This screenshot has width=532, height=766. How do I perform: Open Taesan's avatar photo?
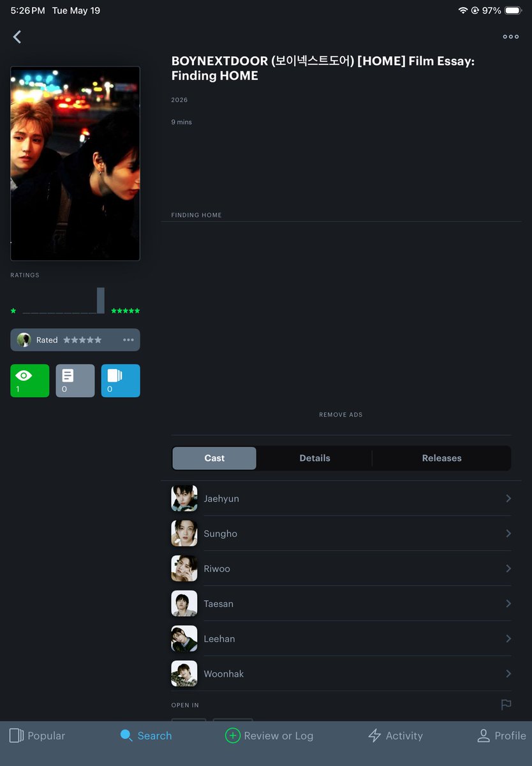click(x=184, y=604)
